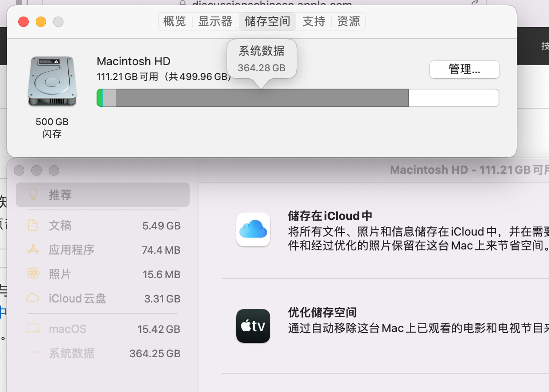The image size is (549, 392).
Task: Click 系统数据 row in the sidebar
Action: coord(103,353)
